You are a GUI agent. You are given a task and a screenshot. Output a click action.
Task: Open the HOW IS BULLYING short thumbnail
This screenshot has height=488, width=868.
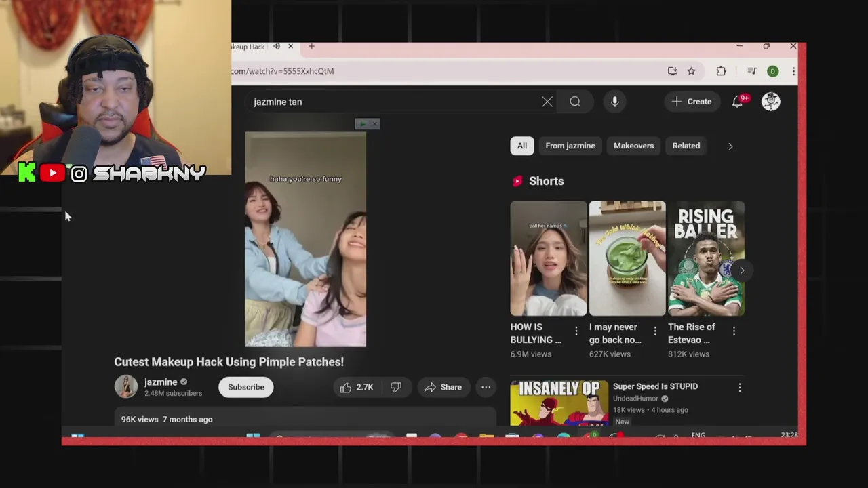[x=549, y=258]
